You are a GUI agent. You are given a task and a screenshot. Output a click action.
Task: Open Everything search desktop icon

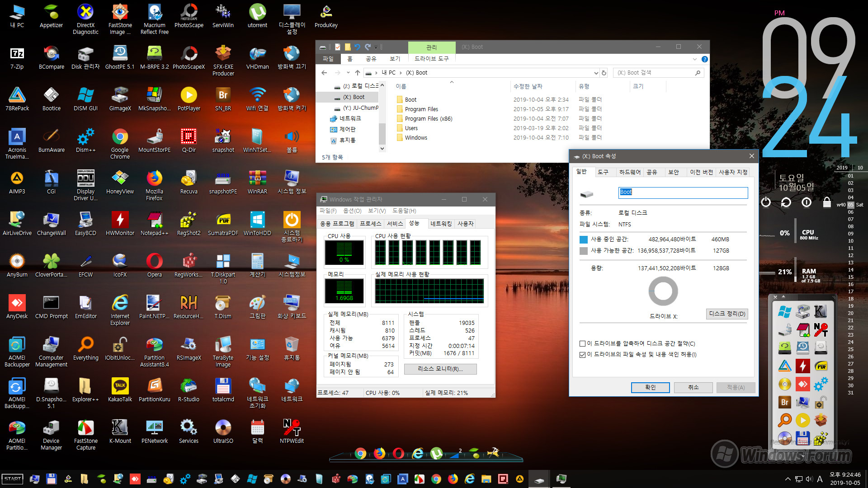pos(85,348)
